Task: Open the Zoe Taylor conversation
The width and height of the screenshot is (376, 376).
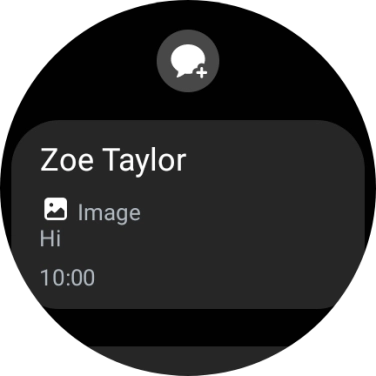Action: click(188, 215)
